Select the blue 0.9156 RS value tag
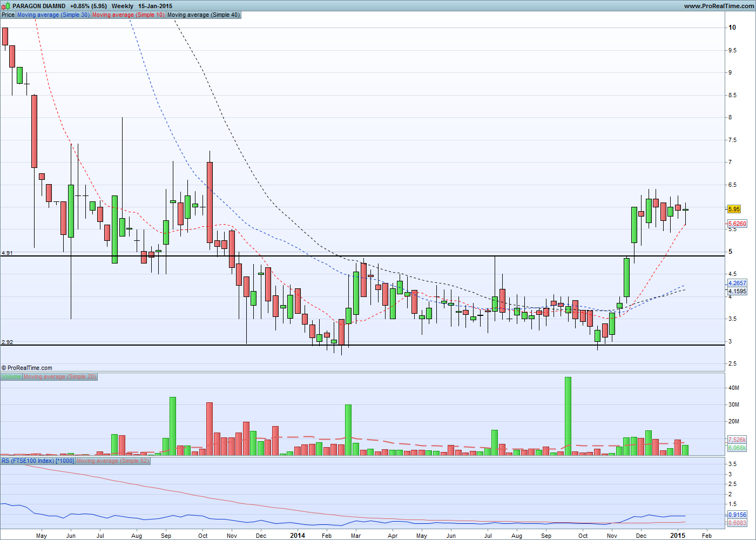The image size is (756, 540). pos(737,515)
